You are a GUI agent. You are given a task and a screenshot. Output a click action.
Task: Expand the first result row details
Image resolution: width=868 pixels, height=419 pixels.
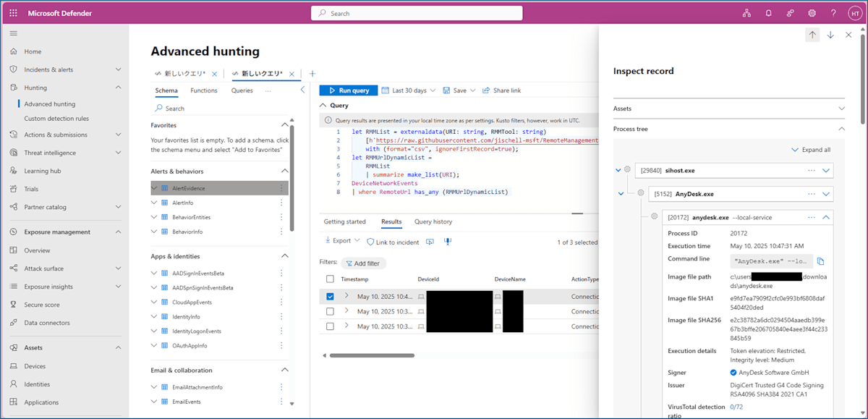pos(346,295)
